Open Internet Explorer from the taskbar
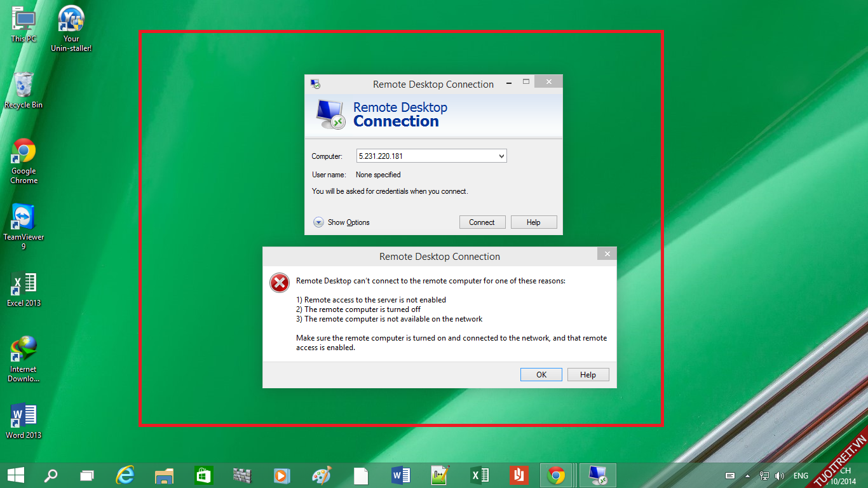868x488 pixels. coord(125,475)
